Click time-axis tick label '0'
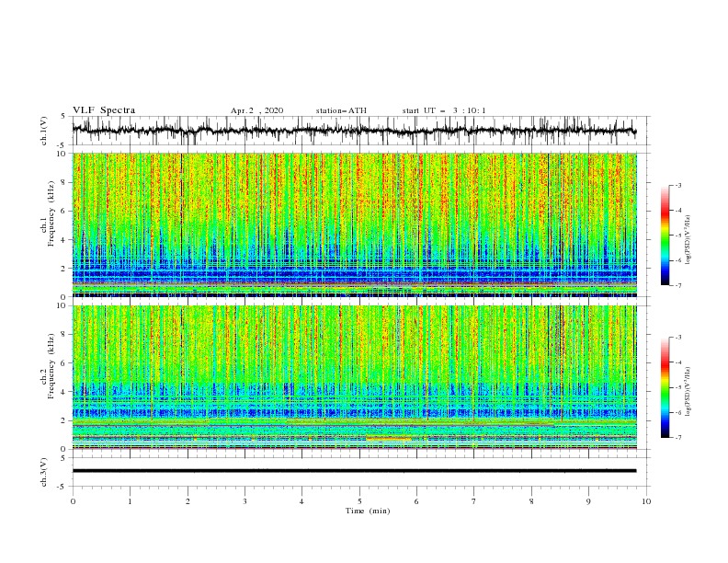 click(73, 501)
